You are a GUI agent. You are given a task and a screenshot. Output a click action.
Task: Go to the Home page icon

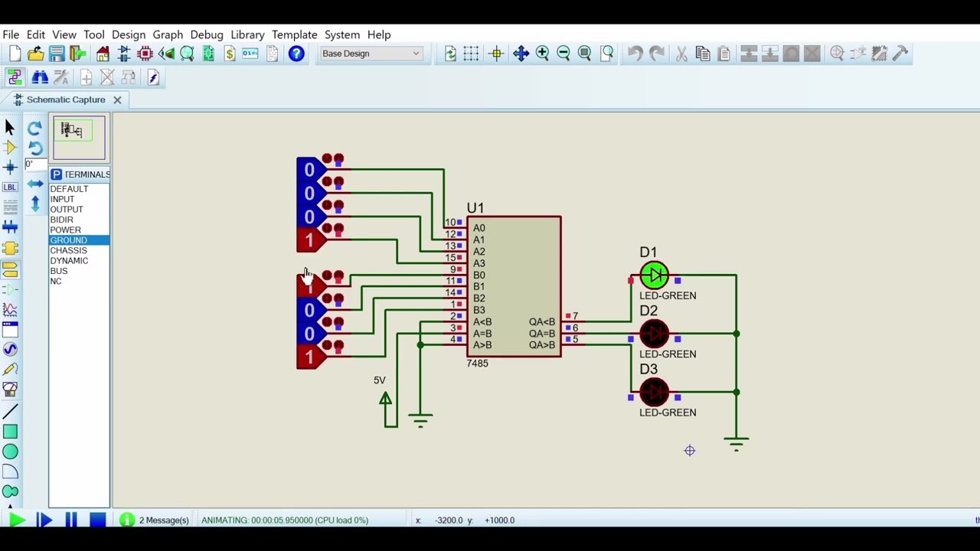pos(103,54)
